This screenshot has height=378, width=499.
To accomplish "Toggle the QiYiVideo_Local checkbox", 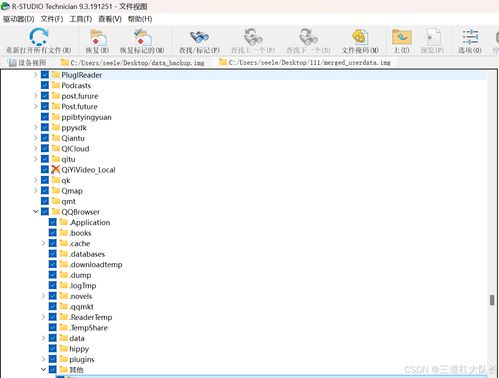I will 45,169.
